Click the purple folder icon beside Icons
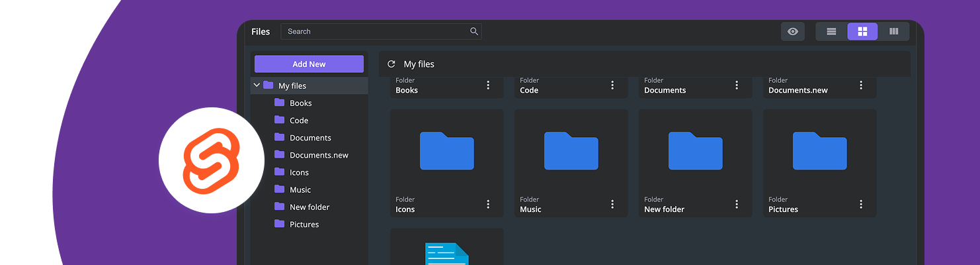Viewport: 980px width, 265px height. pos(280,172)
